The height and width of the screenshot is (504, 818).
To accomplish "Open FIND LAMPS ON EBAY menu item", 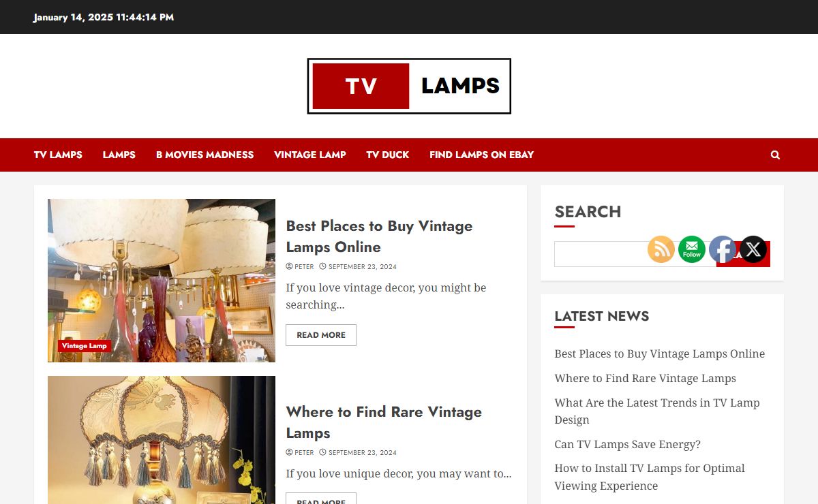I will tap(481, 155).
